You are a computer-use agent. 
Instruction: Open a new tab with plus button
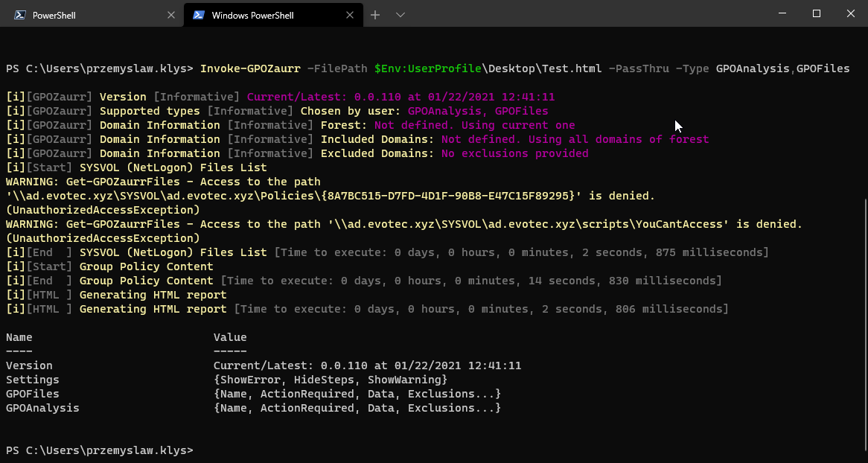pyautogui.click(x=375, y=15)
